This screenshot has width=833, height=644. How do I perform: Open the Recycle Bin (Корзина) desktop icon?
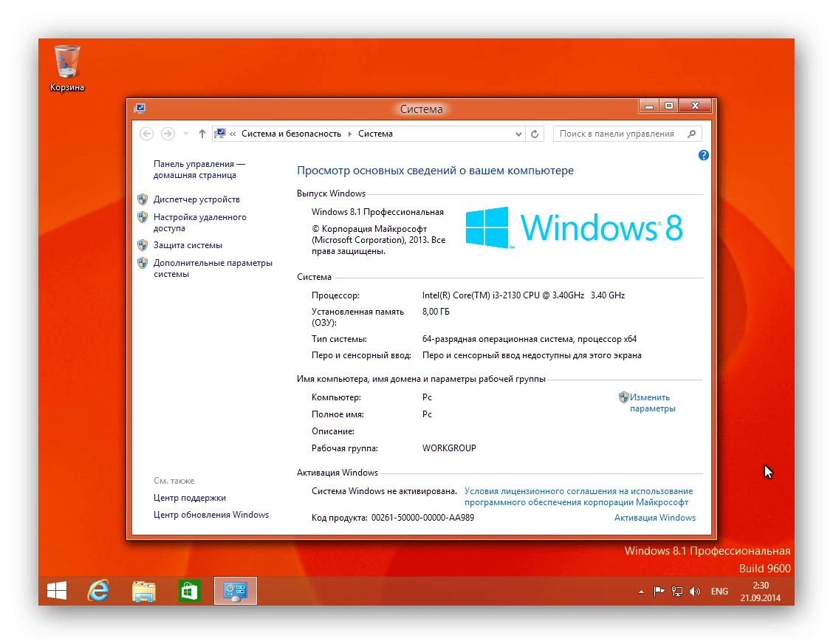[67, 68]
